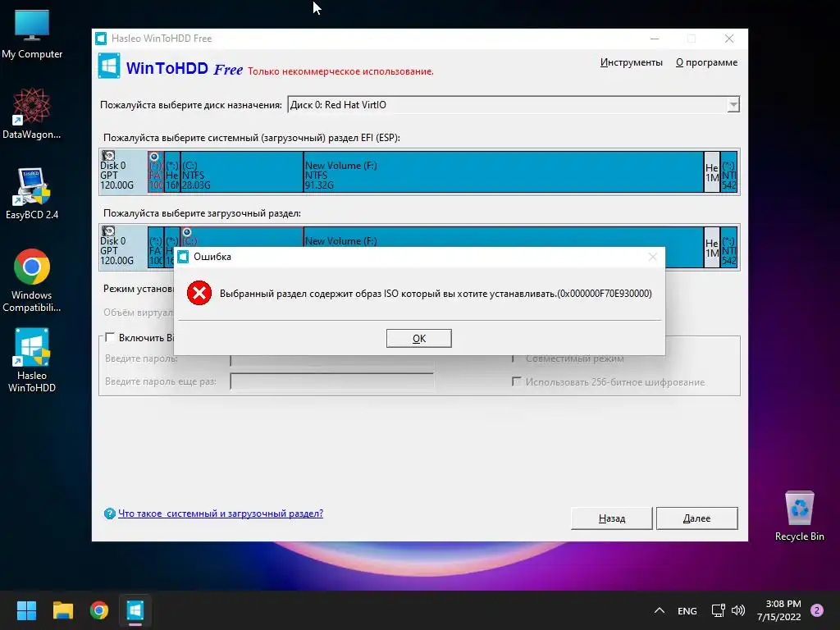Click the WinToHDD logo icon in header
The height and width of the screenshot is (630, 840).
(x=109, y=66)
